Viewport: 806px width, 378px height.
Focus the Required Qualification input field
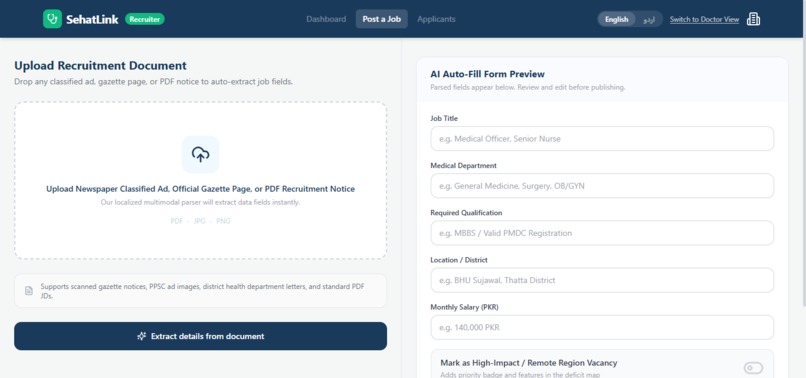(602, 233)
